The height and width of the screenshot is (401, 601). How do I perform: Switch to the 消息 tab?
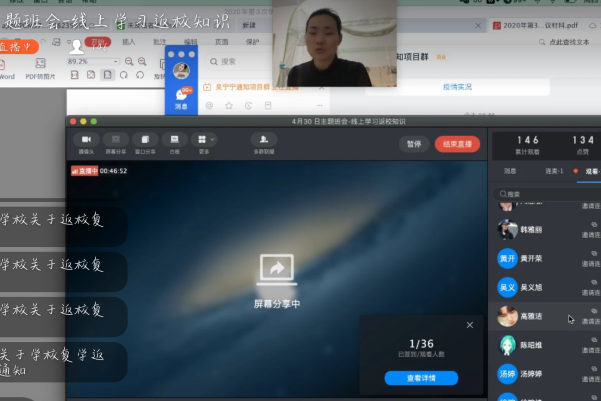pyautogui.click(x=509, y=172)
